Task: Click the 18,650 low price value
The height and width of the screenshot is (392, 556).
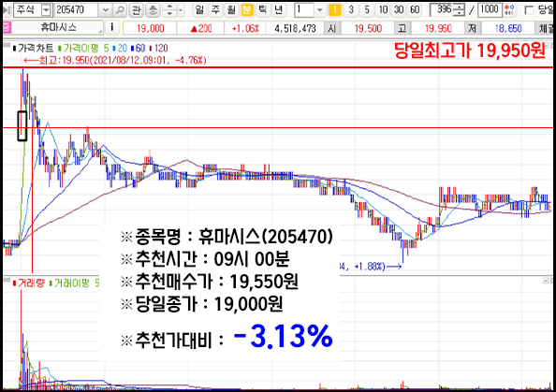Action: click(x=508, y=28)
